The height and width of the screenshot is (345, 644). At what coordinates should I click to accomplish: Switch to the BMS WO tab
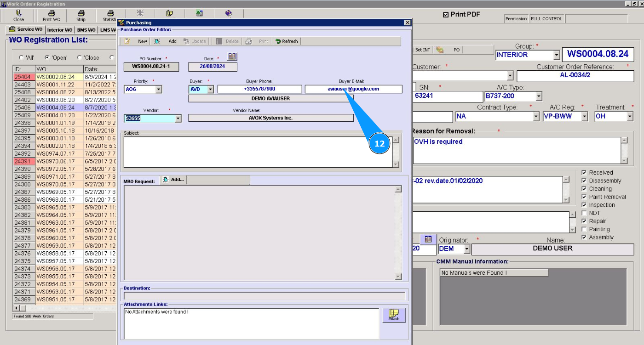click(x=86, y=30)
